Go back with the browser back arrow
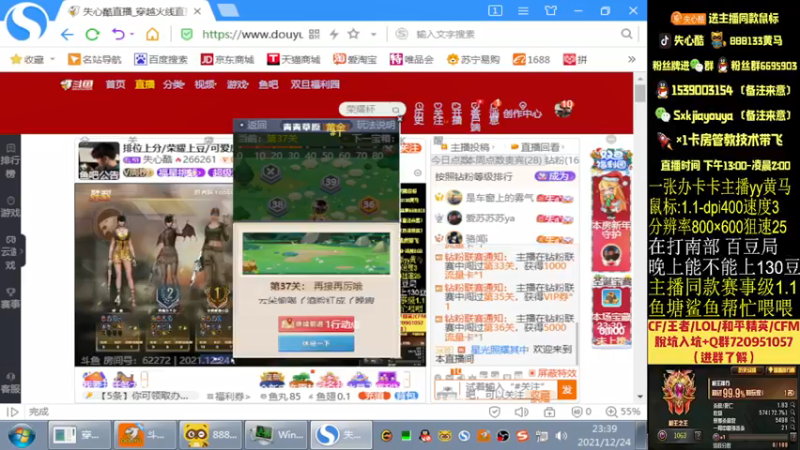Image resolution: width=800 pixels, height=450 pixels. [67, 34]
